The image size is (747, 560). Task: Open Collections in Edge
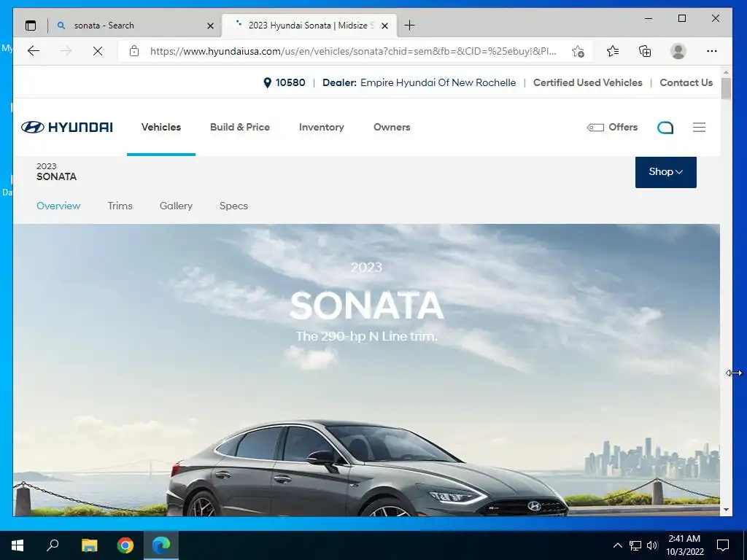645,51
